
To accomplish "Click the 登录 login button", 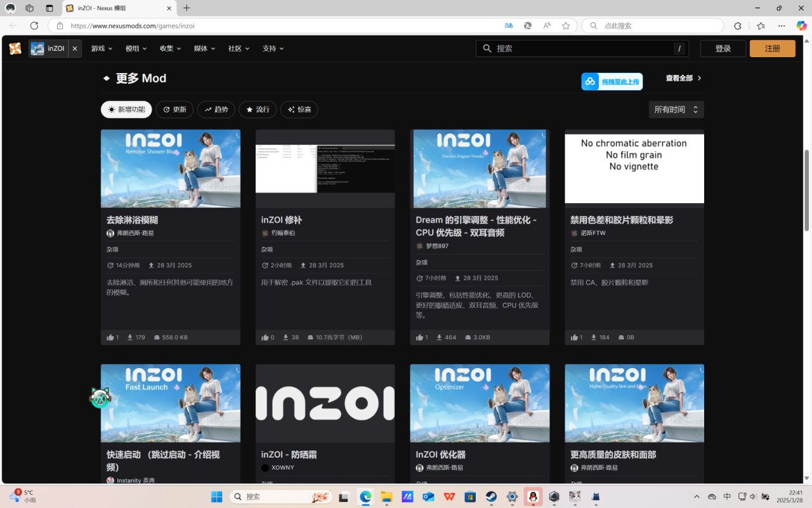I will tap(723, 48).
